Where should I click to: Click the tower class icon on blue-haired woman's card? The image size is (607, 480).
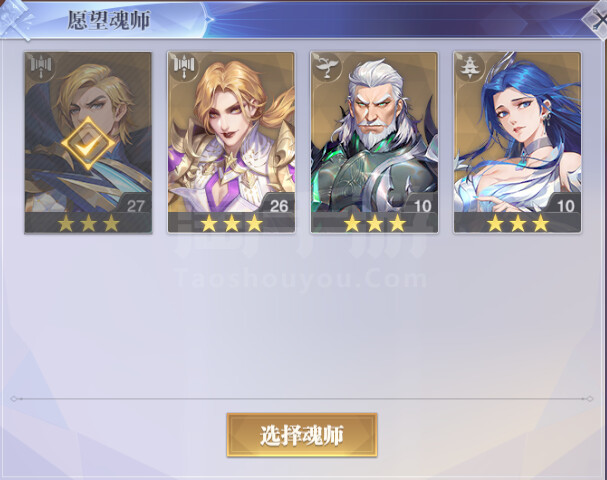(470, 68)
